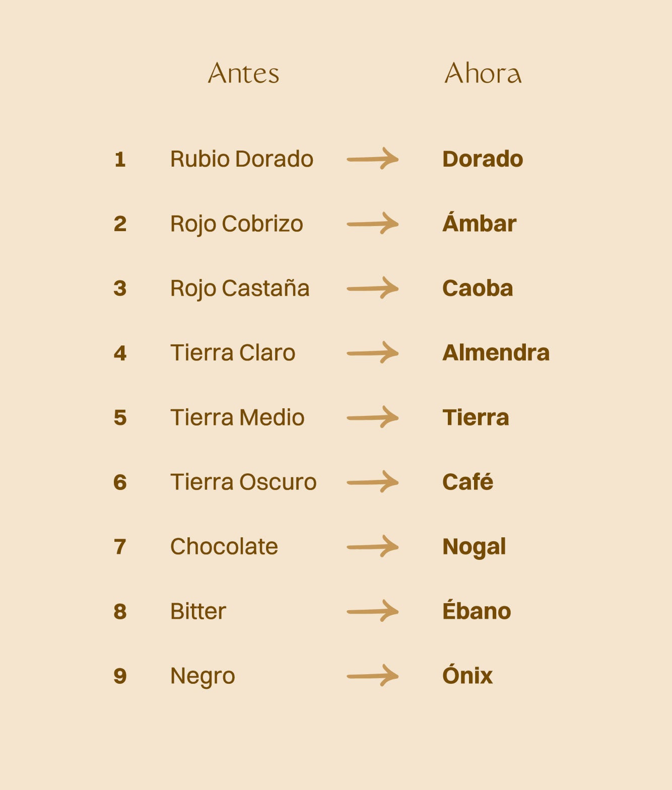Click the arrow pointing to Ámbar
672x790 pixels.
tap(372, 224)
